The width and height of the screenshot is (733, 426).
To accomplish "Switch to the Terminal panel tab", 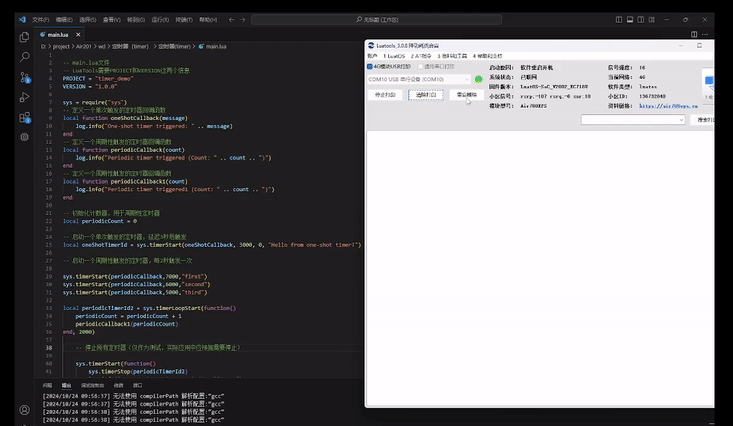I will pyautogui.click(x=118, y=385).
